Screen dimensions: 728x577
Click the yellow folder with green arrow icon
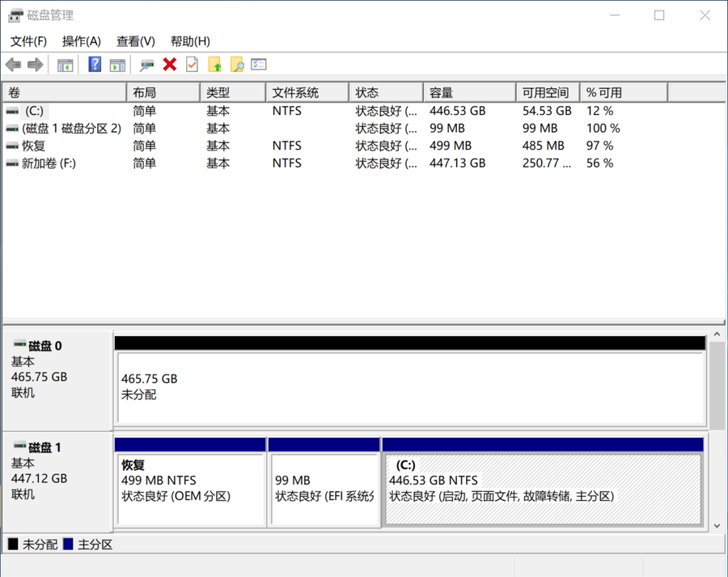214,65
